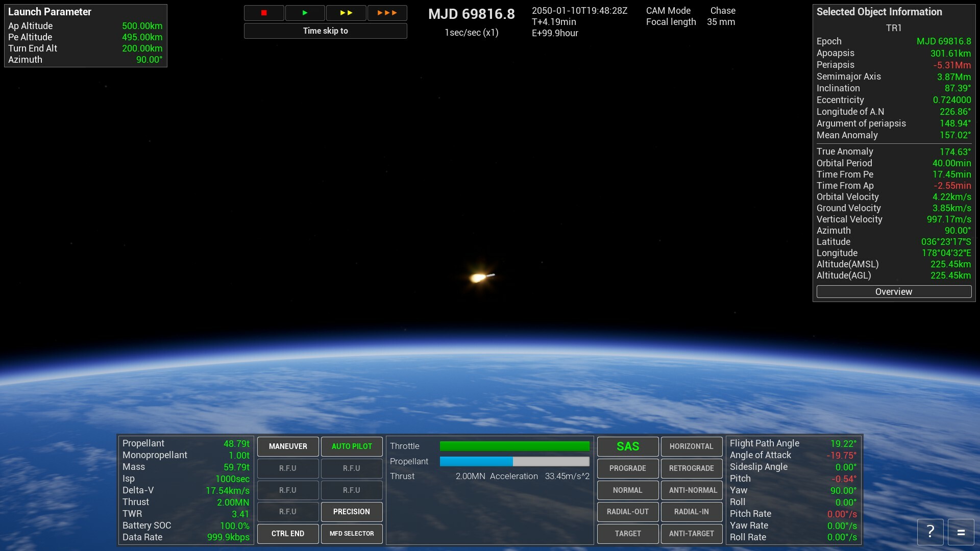Toggle Precision control mode
The width and height of the screenshot is (980, 551).
[x=352, y=512]
